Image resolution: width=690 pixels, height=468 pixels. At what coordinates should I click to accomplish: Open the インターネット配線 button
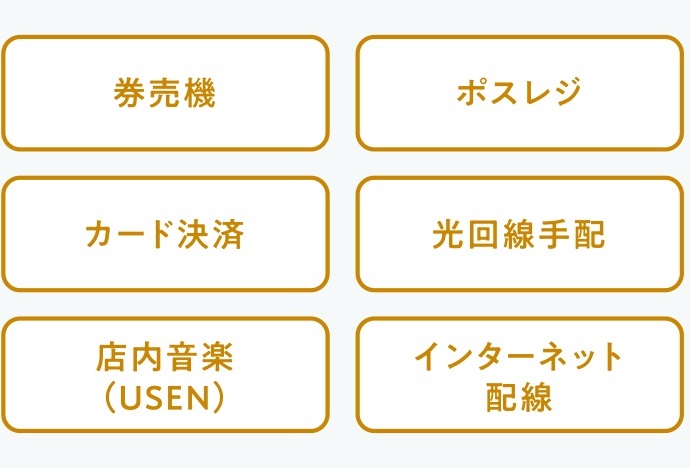click(519, 375)
